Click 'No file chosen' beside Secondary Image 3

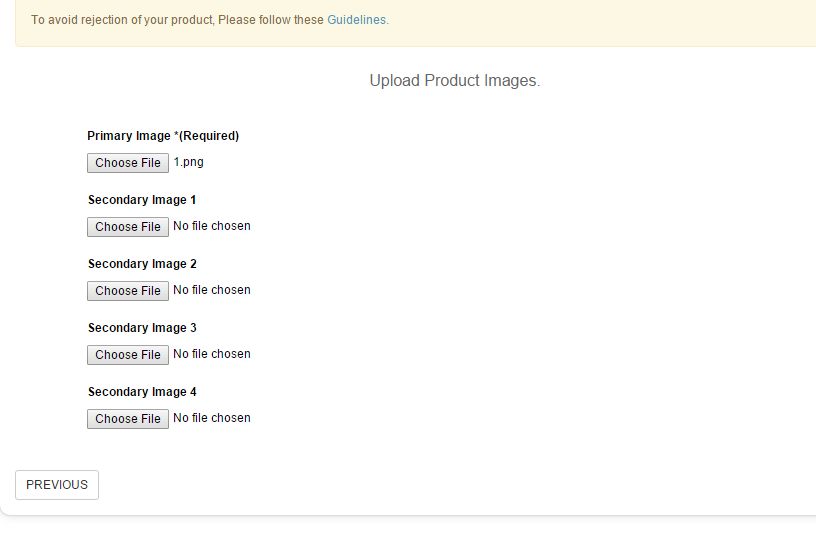(x=212, y=354)
